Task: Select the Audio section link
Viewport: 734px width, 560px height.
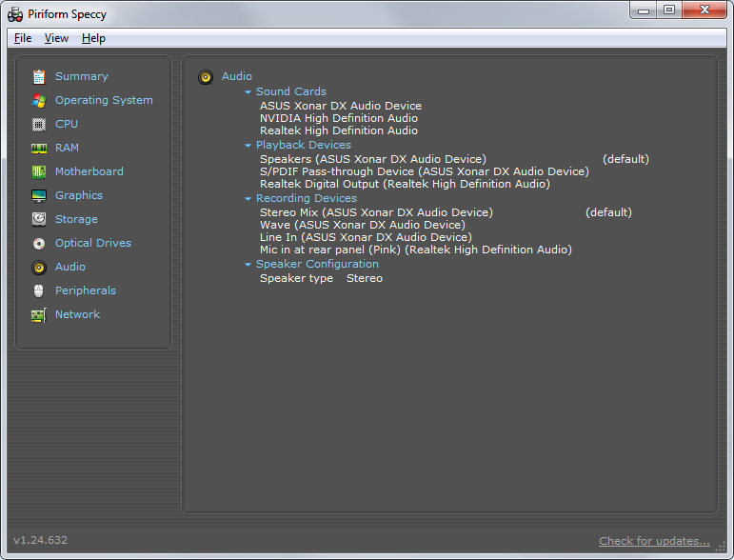Action: pyautogui.click(x=70, y=267)
